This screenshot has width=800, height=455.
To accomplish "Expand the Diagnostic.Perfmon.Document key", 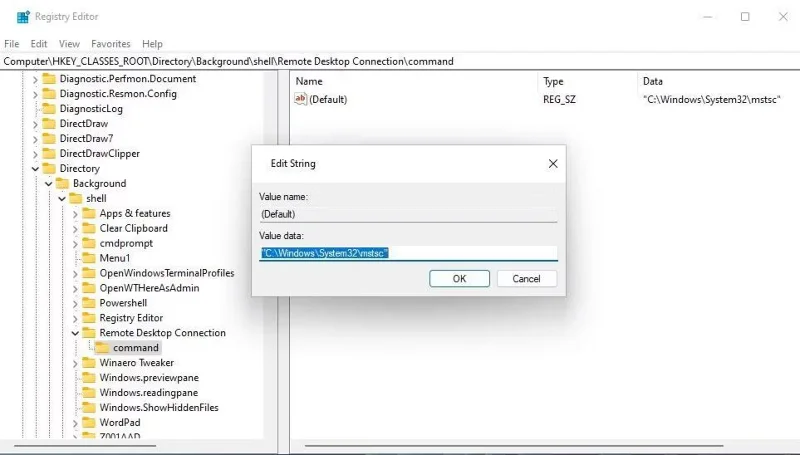I will point(35,79).
